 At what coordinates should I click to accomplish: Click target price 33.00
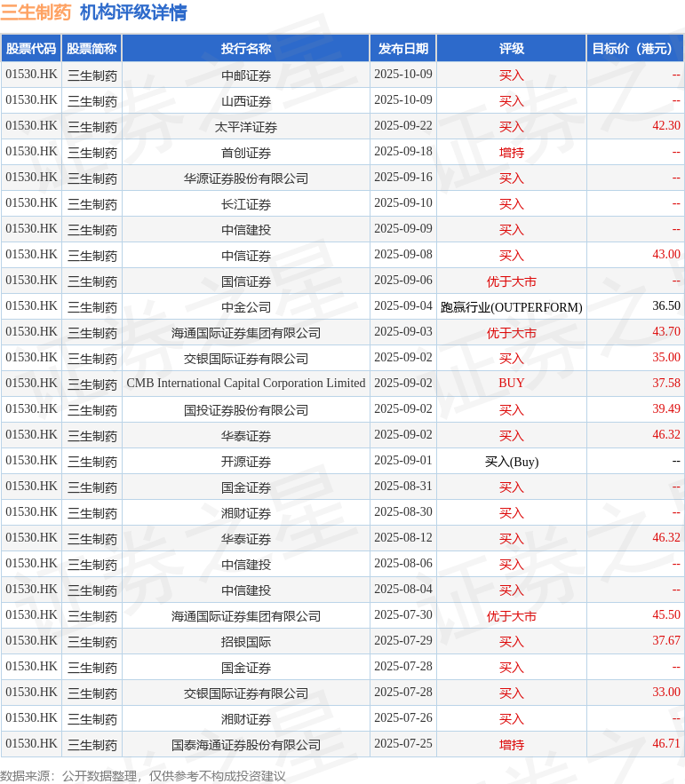click(x=666, y=692)
